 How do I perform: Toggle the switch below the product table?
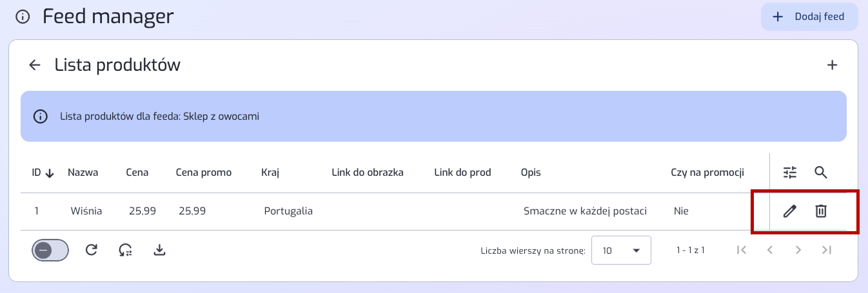click(x=50, y=250)
